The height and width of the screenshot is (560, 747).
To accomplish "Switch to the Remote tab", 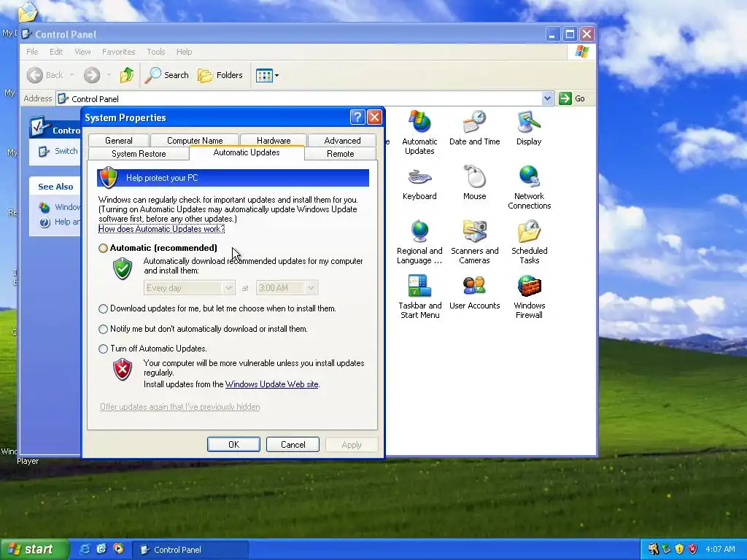I will point(340,154).
